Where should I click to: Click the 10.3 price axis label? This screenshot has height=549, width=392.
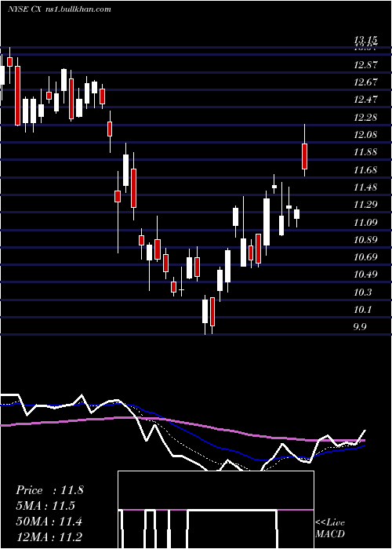(363, 293)
